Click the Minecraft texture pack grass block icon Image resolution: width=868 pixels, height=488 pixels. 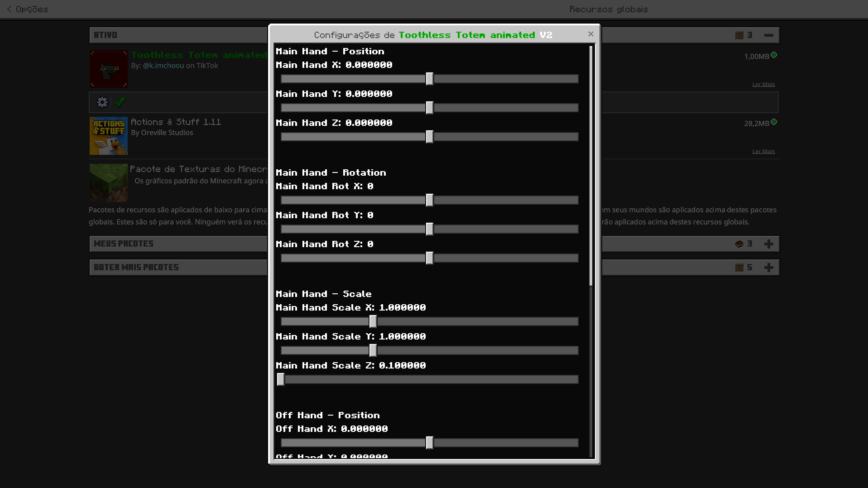109,183
